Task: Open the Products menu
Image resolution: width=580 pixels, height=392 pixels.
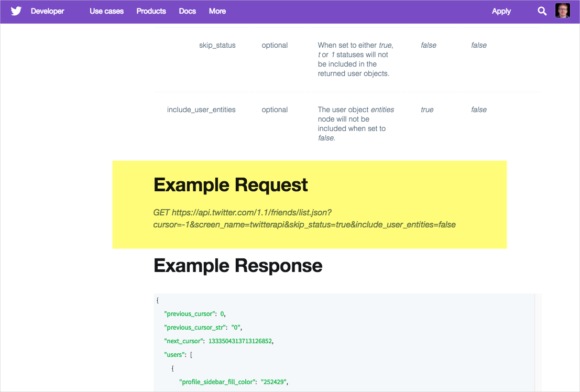Action: point(151,11)
